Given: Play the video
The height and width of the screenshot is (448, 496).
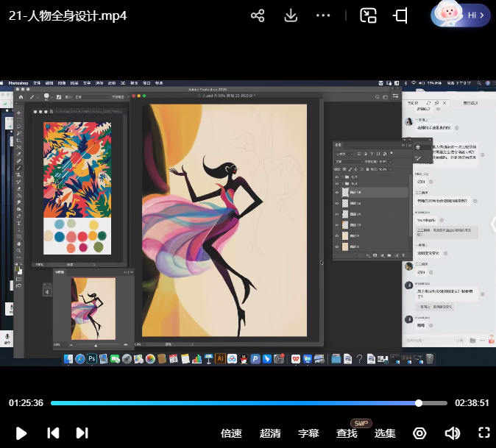Looking at the screenshot, I should (x=21, y=433).
